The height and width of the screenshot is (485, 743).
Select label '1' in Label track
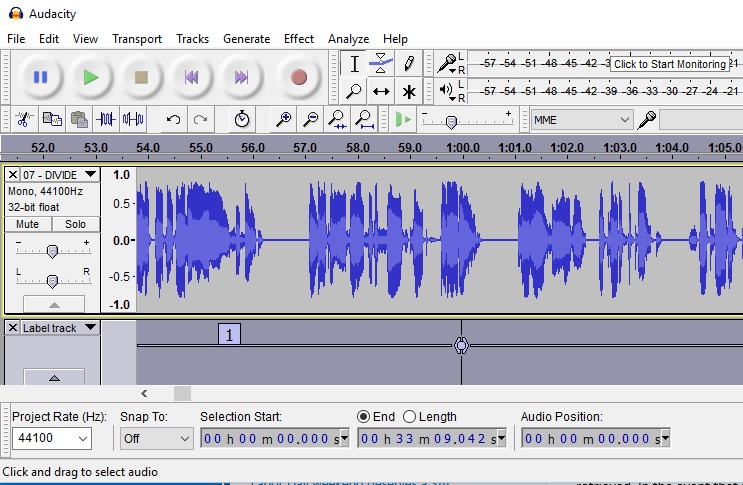[229, 334]
